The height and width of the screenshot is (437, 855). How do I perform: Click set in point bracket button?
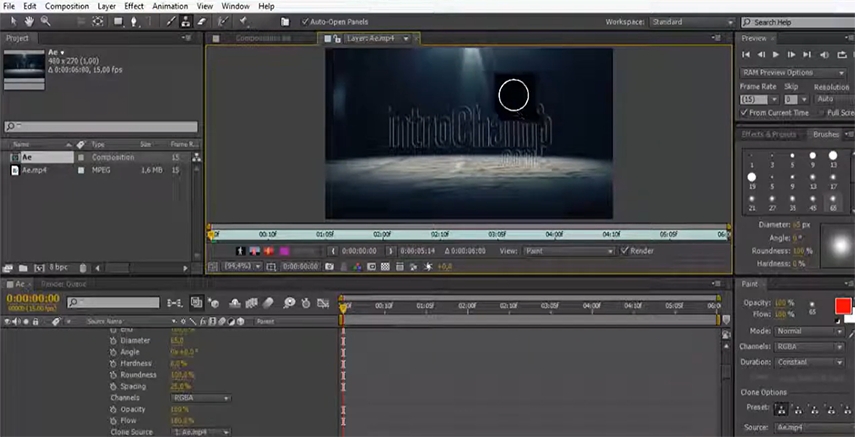[x=334, y=251]
